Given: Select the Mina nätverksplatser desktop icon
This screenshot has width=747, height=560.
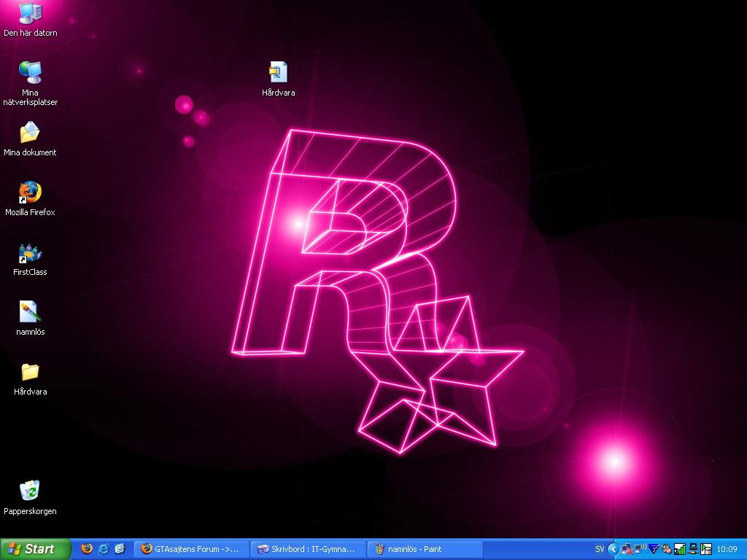Looking at the screenshot, I should click(x=30, y=72).
